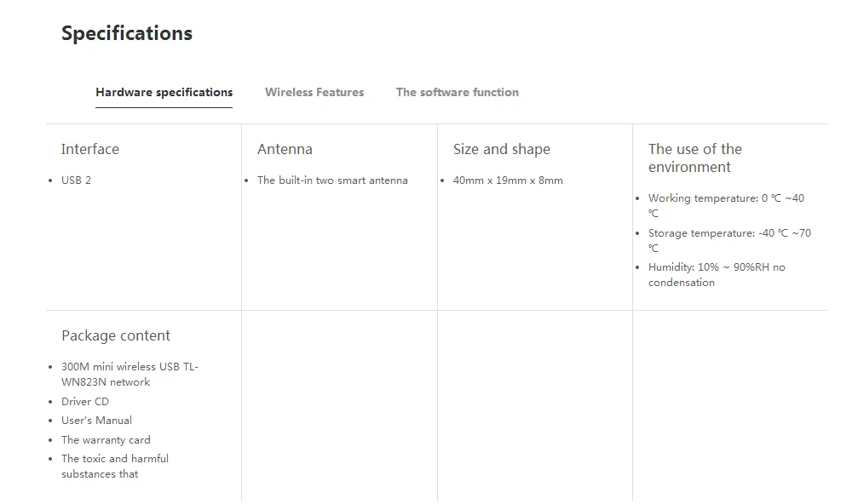
Task: Click the USB 2 list item
Action: pos(76,180)
